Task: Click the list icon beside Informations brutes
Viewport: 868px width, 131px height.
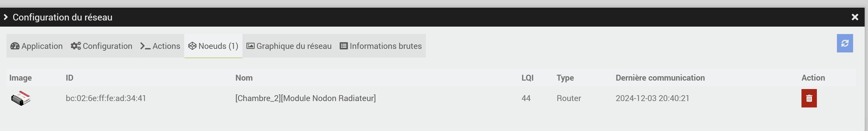Action: (343, 46)
